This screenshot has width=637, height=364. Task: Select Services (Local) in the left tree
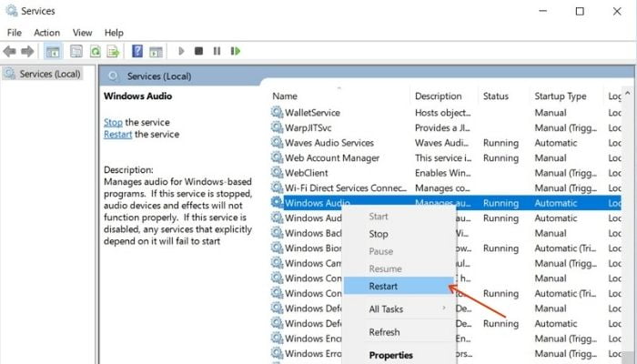[42, 74]
